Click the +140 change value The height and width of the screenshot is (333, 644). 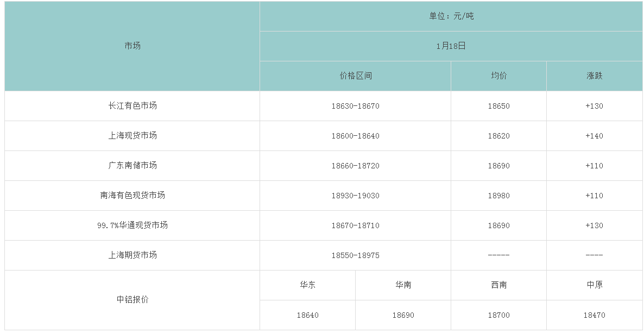[x=594, y=136]
